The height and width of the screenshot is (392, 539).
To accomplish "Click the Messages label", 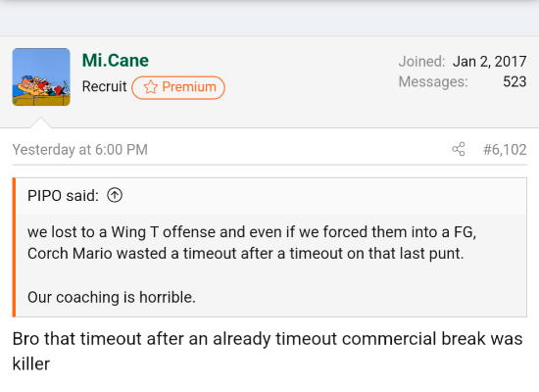I will [x=433, y=82].
